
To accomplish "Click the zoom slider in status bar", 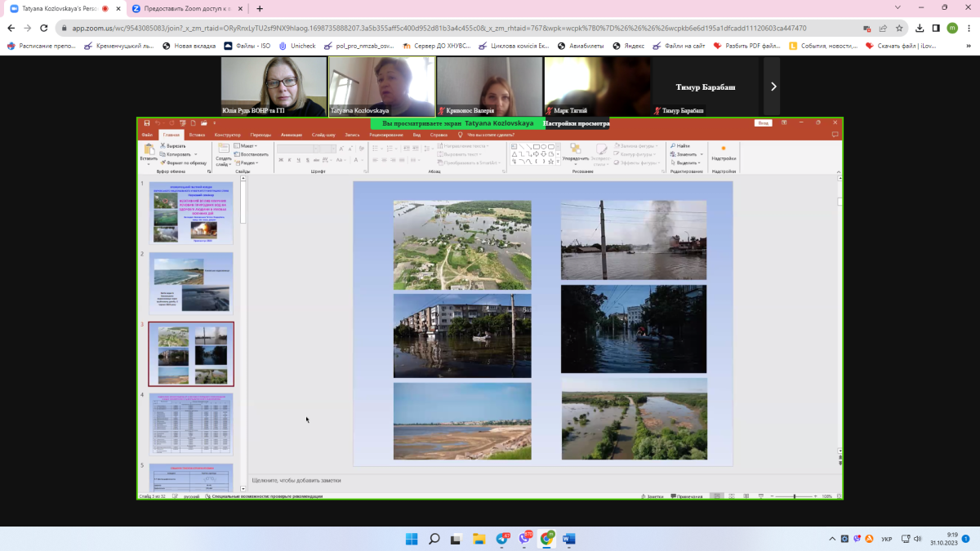I will click(795, 496).
